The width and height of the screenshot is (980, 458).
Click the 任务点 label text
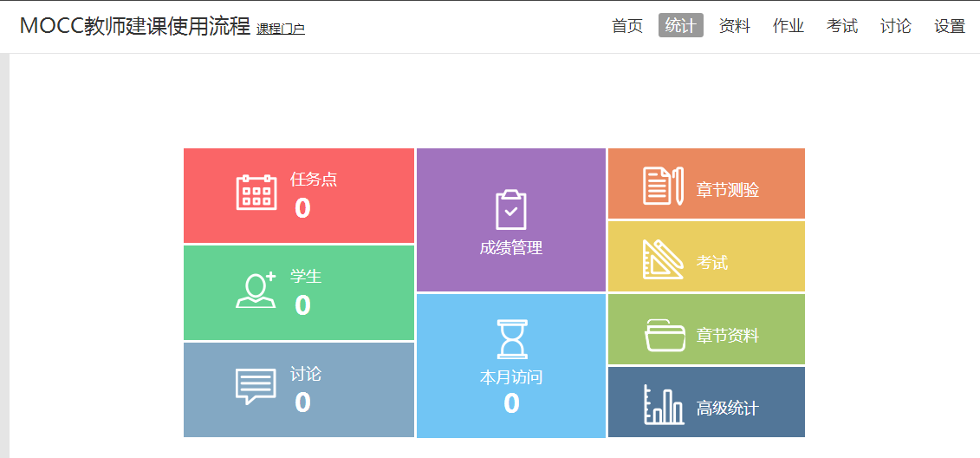coord(314,179)
